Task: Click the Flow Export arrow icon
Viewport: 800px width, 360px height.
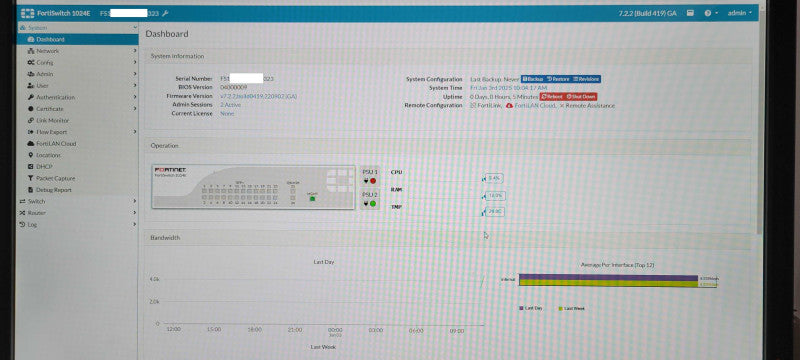Action: pos(31,132)
